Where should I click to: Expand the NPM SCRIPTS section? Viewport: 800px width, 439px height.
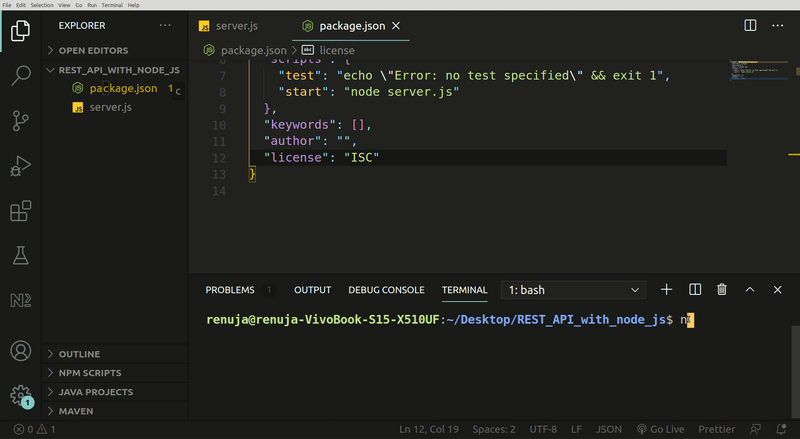[90, 373]
